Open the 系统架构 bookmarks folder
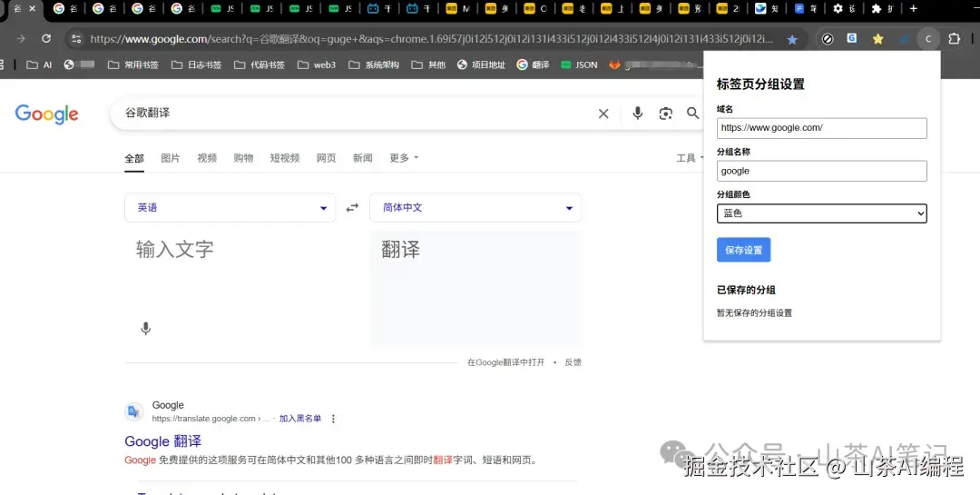This screenshot has width=980, height=495. [x=374, y=64]
